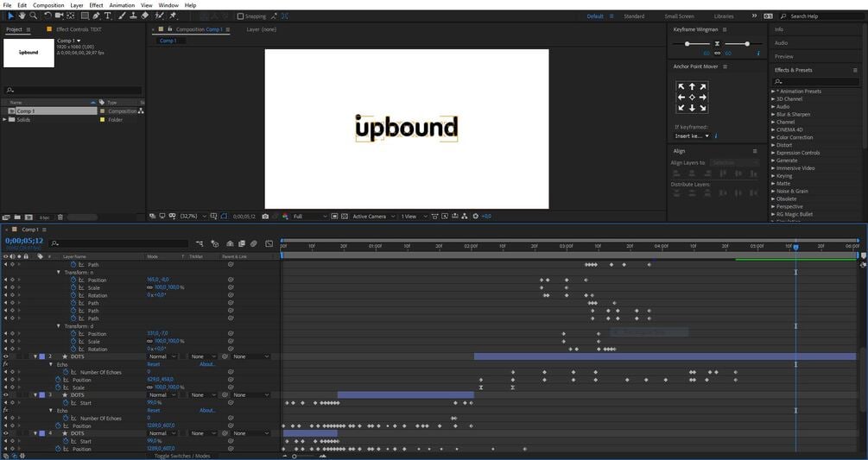Select the Pan Behind anchor tool
Screen dimensions: 868x460
click(x=70, y=16)
